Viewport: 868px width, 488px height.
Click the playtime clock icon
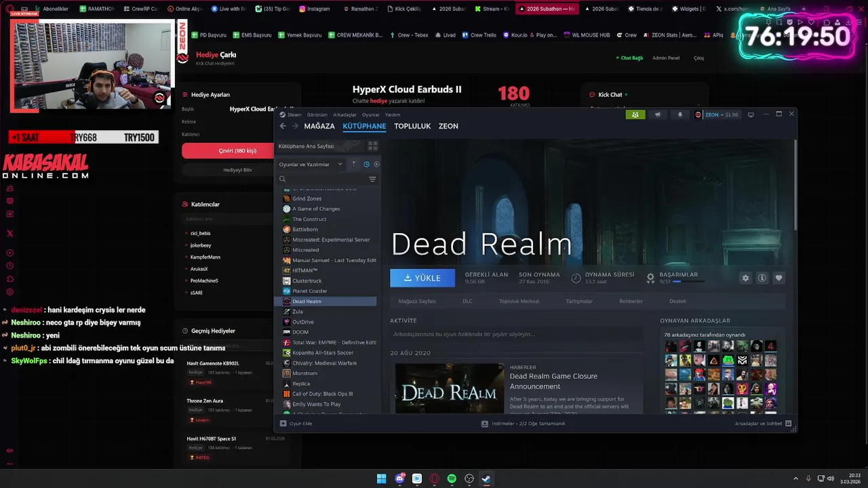576,278
